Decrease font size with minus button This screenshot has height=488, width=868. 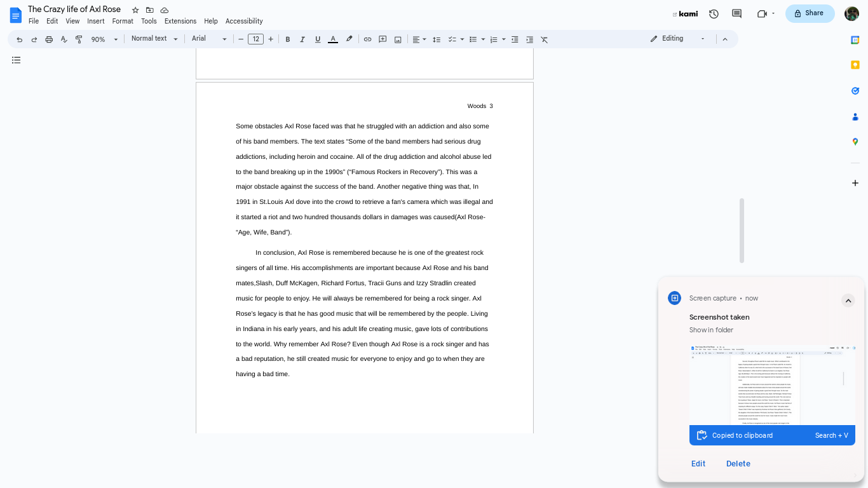tap(241, 39)
